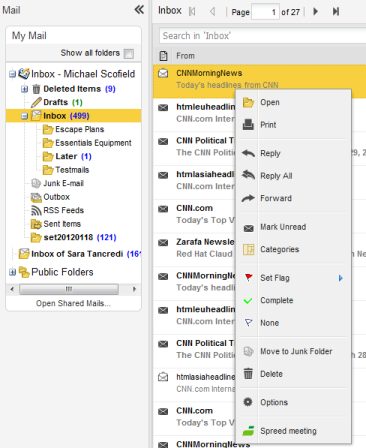366x448 pixels.
Task: Click the Drafts pencil icon
Action: pyautogui.click(x=36, y=102)
